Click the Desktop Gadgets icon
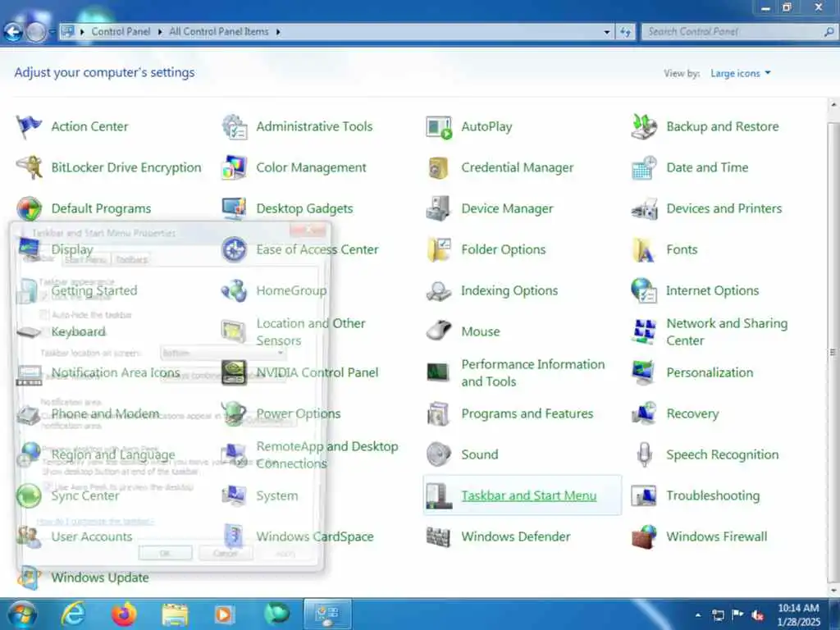 click(234, 208)
